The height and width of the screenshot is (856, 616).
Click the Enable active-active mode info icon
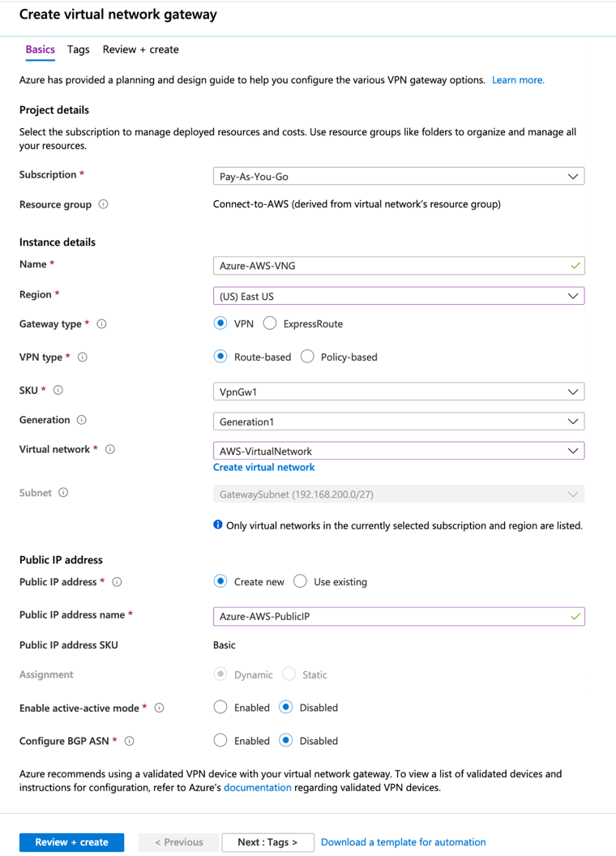(160, 708)
